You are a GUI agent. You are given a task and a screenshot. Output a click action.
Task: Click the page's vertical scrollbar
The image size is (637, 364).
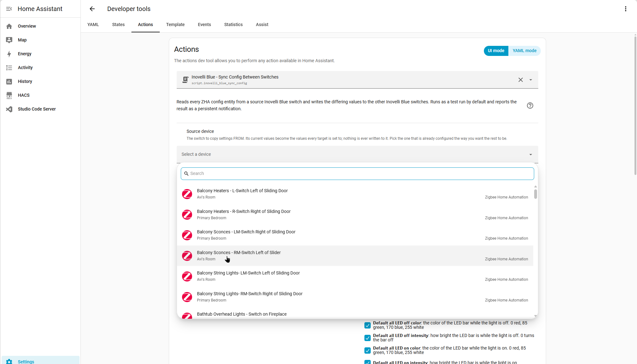click(x=635, y=105)
